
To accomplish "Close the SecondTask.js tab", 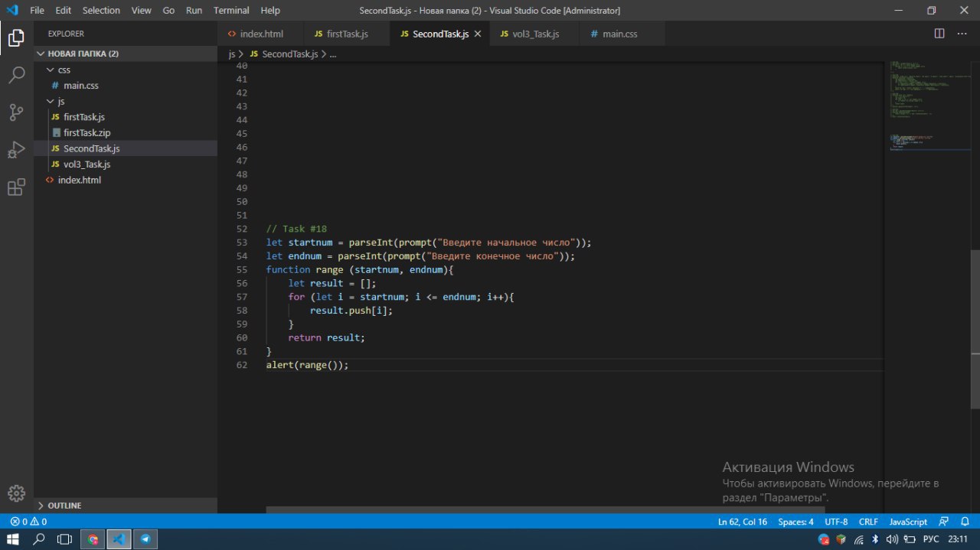I will pyautogui.click(x=478, y=34).
